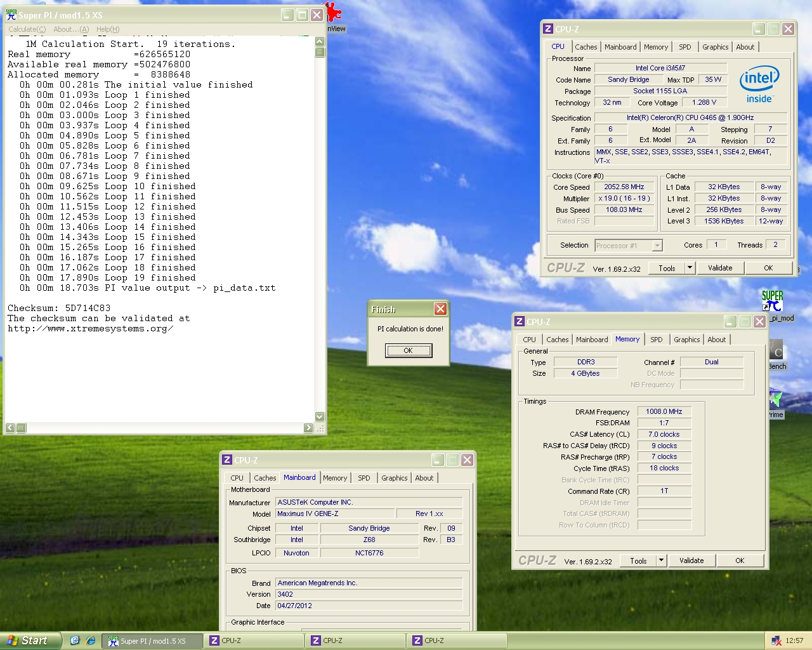
Task: Click the Core Speed 2052.58 MHz field
Action: (624, 187)
